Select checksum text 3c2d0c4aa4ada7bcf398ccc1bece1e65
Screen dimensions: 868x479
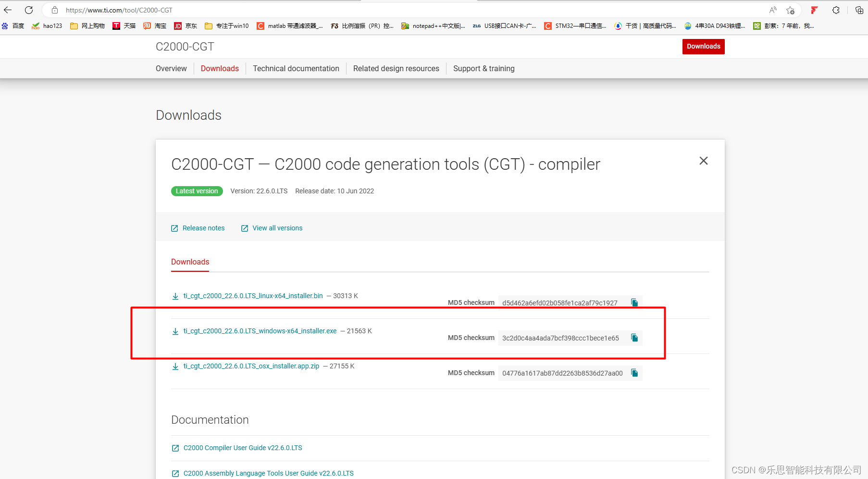click(560, 338)
